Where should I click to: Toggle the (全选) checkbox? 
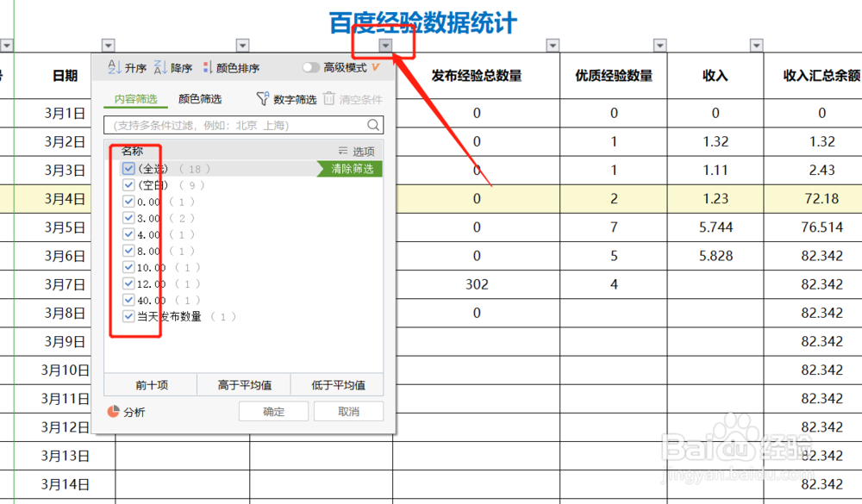pos(128,168)
